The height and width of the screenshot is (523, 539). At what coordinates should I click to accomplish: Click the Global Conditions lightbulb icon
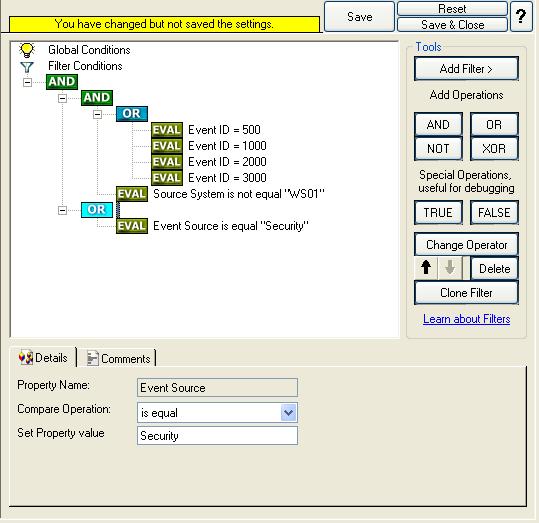(27, 50)
